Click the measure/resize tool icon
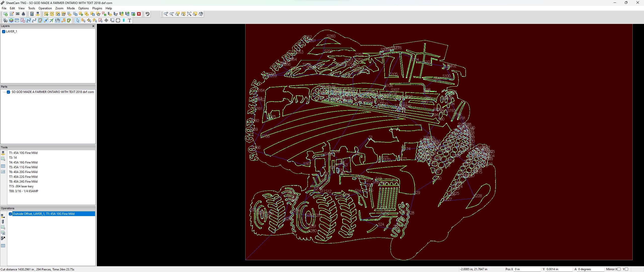Viewport: 644px width, 272px height. point(112,20)
